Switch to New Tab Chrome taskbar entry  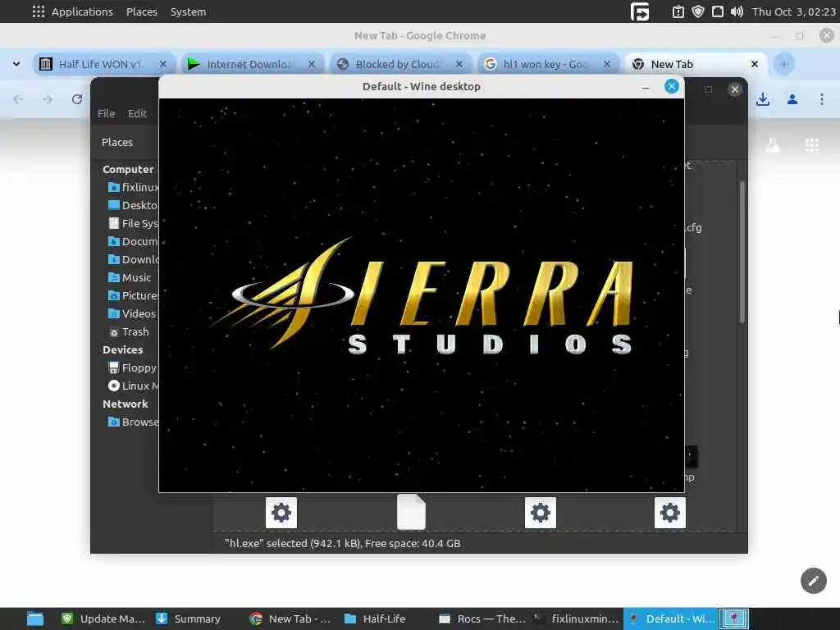click(290, 619)
